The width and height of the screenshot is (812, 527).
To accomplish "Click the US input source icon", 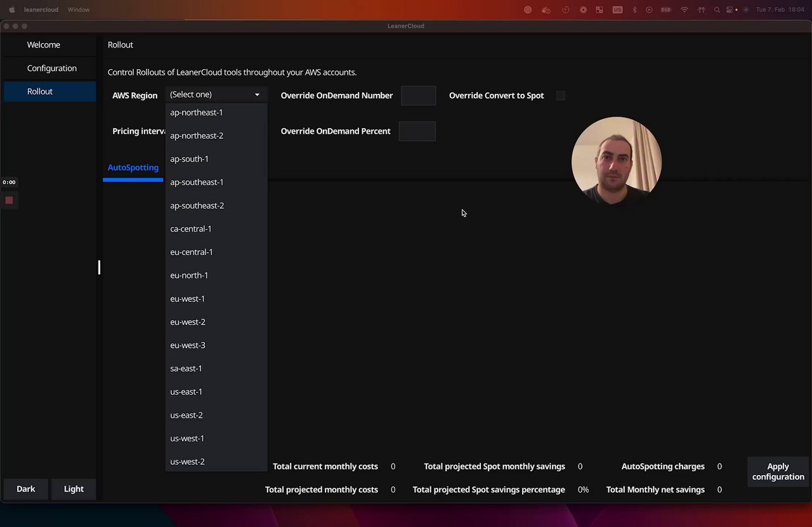I will [x=617, y=10].
